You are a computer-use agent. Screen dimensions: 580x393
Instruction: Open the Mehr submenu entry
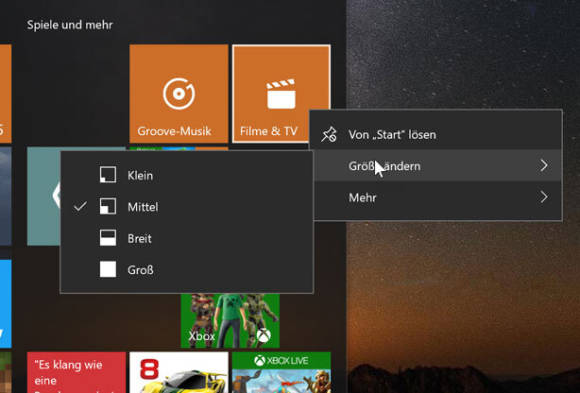pyautogui.click(x=438, y=197)
